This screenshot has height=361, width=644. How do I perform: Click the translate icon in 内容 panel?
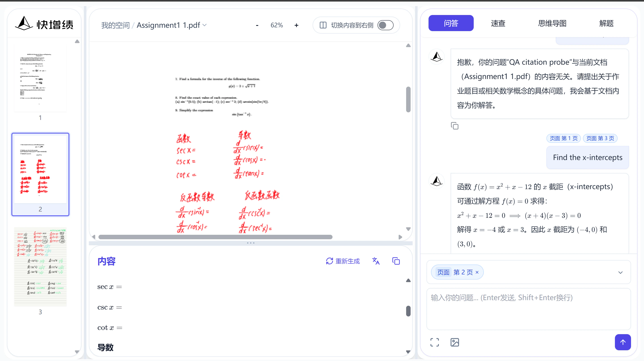pos(376,261)
